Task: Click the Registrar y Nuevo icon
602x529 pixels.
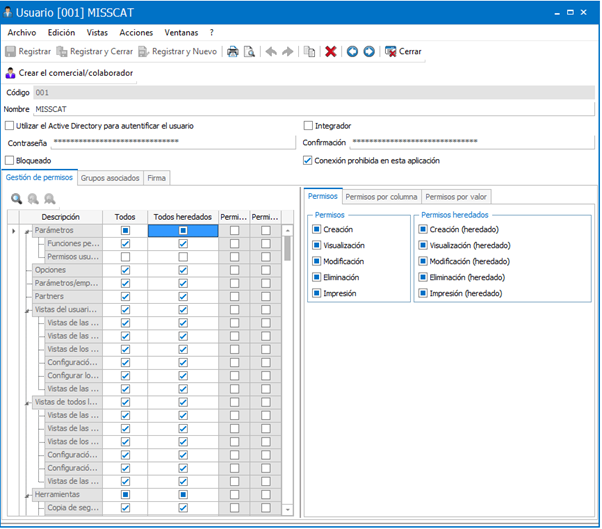Action: (x=144, y=51)
